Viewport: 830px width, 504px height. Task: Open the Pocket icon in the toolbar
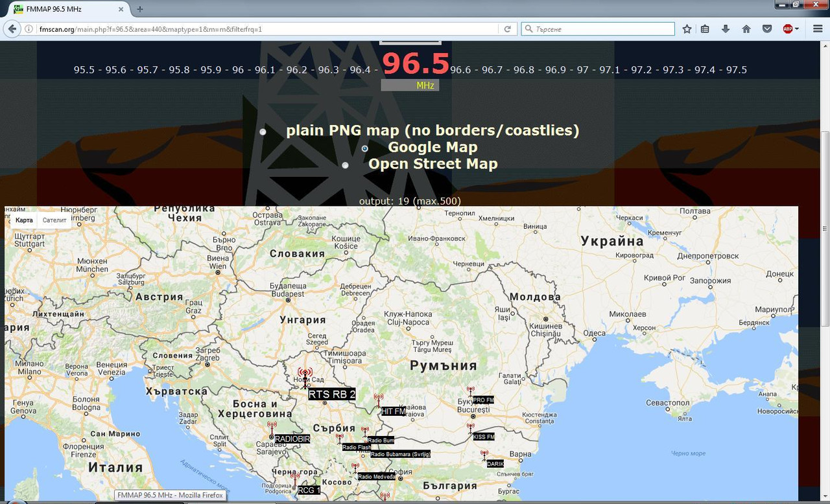766,29
